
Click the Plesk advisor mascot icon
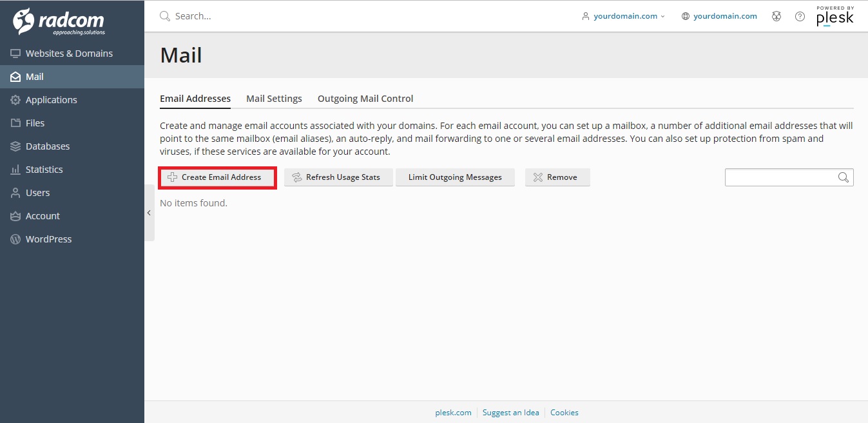point(776,16)
